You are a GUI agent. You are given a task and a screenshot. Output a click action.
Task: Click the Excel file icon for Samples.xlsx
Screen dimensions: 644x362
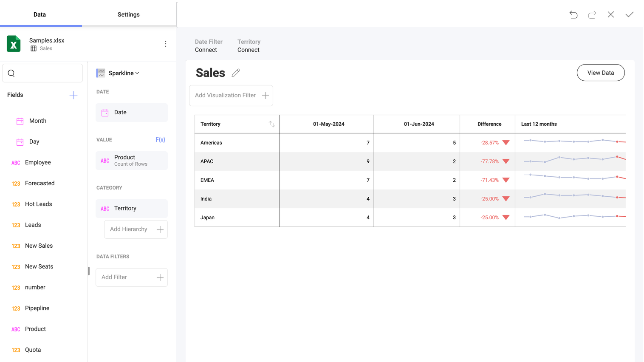(14, 44)
